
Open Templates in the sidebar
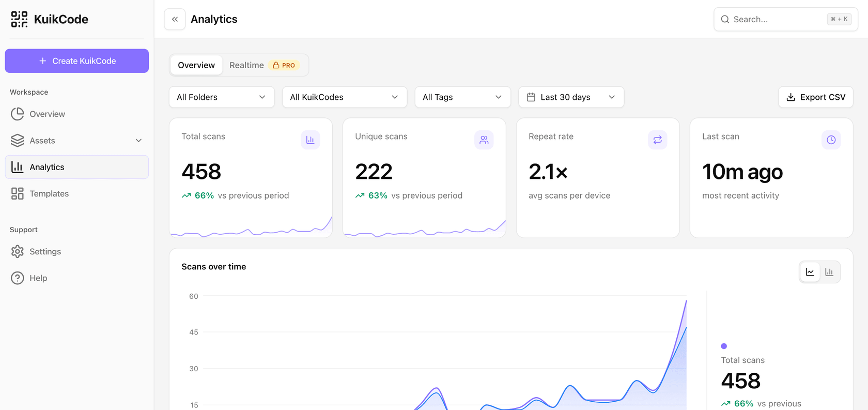tap(77, 193)
